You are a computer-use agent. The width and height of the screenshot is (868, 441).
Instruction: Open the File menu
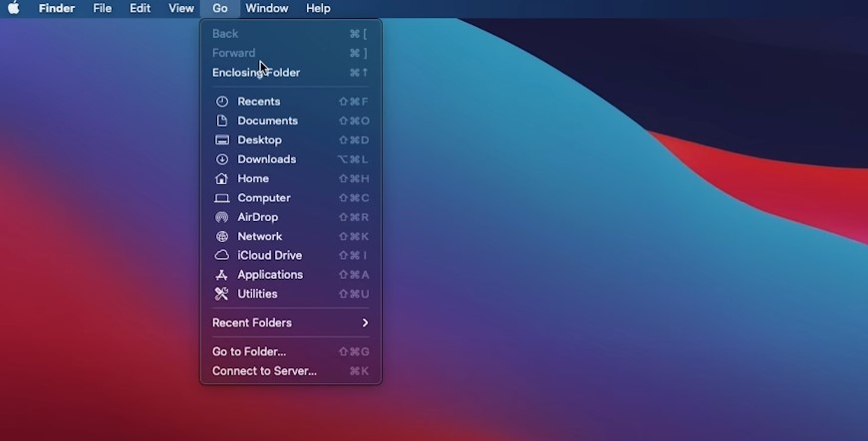point(103,8)
